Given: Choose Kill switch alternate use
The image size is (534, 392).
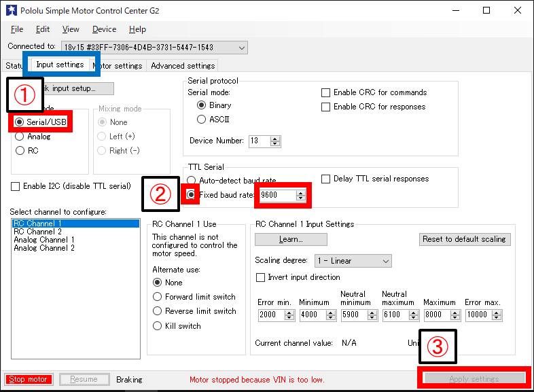Looking at the screenshot, I should (x=177, y=326).
